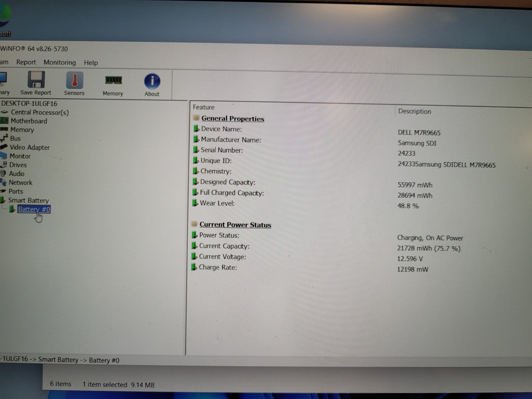Select Central Processor(s) in the tree
The image size is (532, 399).
40,112
